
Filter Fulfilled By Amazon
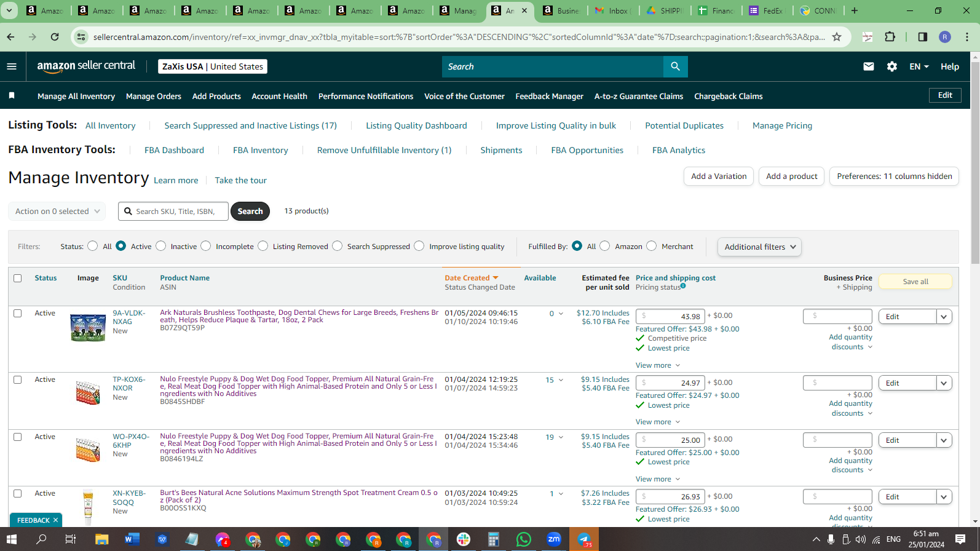(605, 246)
